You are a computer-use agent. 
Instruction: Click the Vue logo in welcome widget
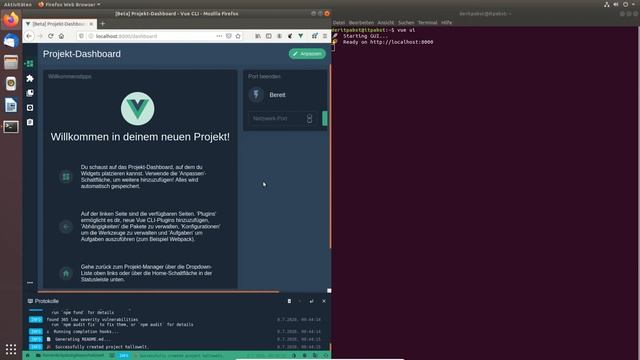coord(138,109)
